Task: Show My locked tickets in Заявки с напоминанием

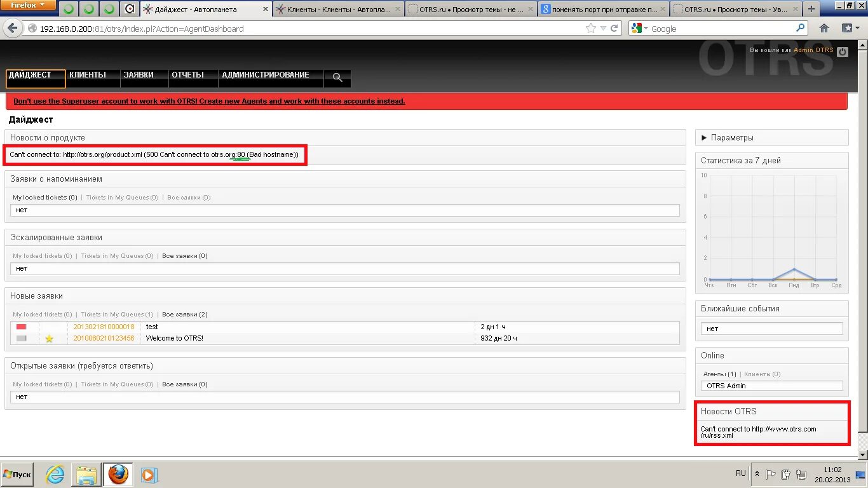Action: coord(45,198)
